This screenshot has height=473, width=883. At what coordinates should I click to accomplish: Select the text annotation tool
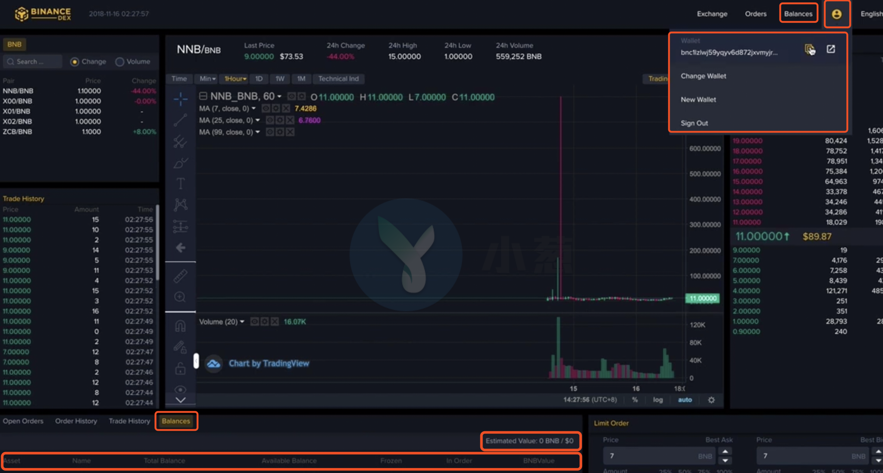point(180,184)
